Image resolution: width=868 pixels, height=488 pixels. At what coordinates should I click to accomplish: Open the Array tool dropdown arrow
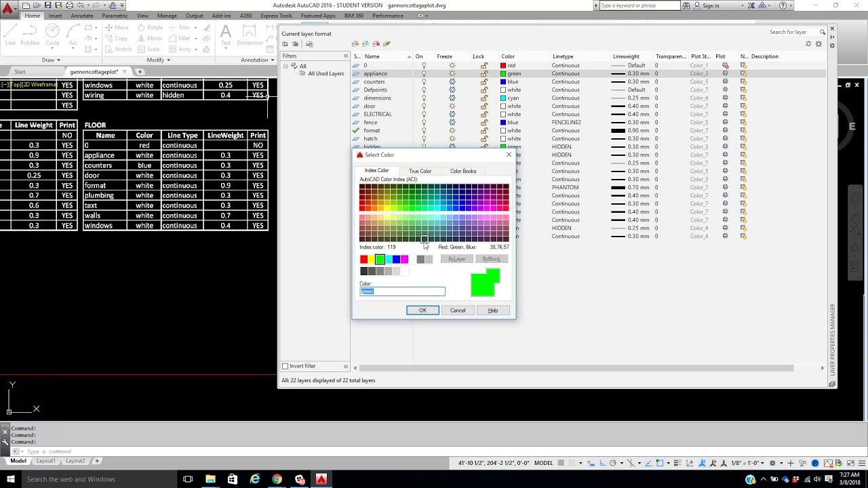click(196, 49)
